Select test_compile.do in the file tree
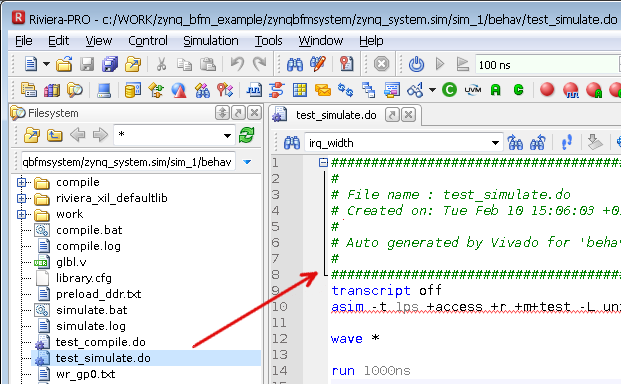621x384 pixels. (101, 342)
